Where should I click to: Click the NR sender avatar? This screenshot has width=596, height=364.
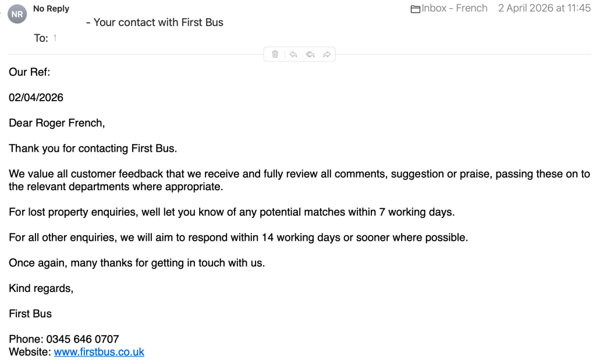(x=17, y=14)
